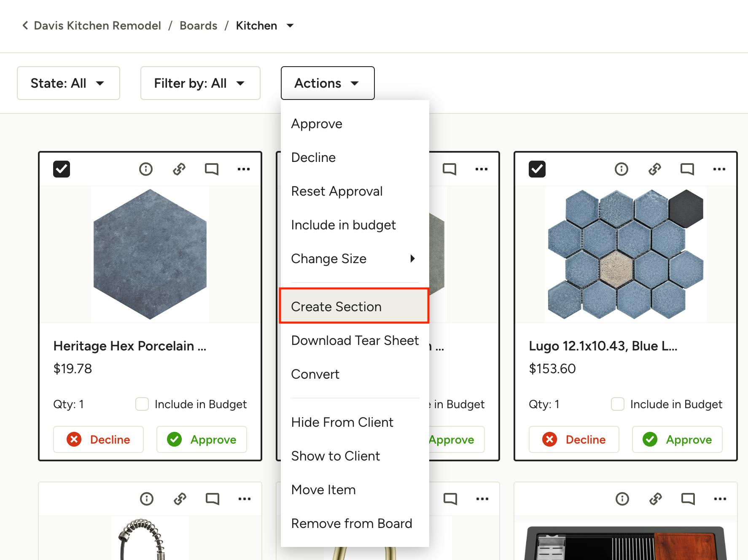Screen dimensions: 748x560
Task: Uncheck Heritage Hex Porcelain selection checkbox
Action: click(x=62, y=169)
